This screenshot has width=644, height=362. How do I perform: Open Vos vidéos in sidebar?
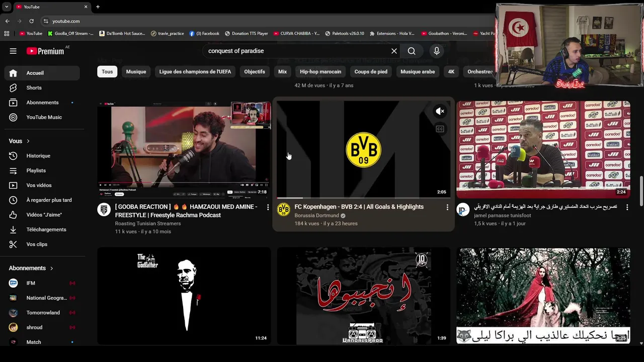[42, 185]
